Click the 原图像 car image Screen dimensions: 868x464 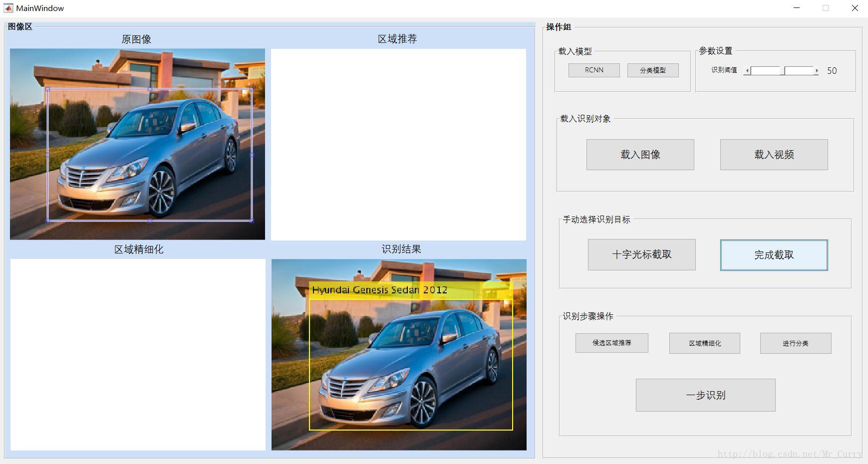coord(137,144)
